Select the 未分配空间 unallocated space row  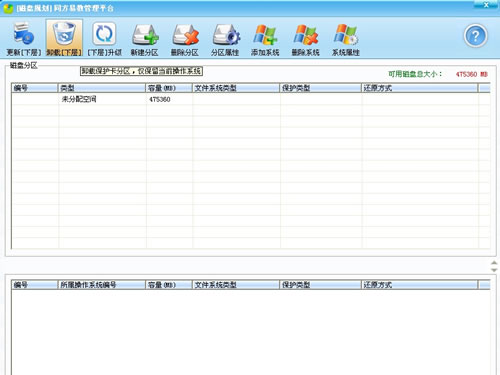[251, 99]
